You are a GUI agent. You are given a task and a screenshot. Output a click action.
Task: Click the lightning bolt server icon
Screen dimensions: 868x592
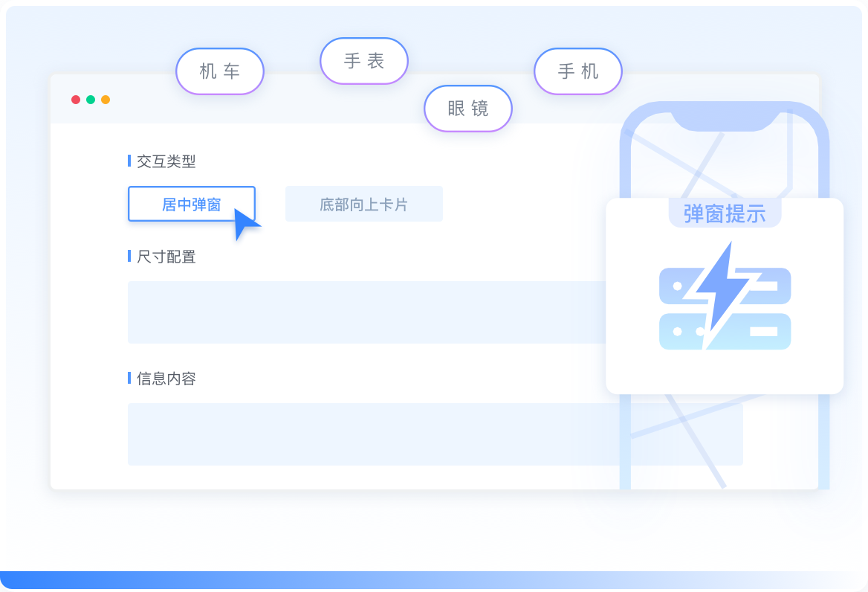[x=725, y=296]
